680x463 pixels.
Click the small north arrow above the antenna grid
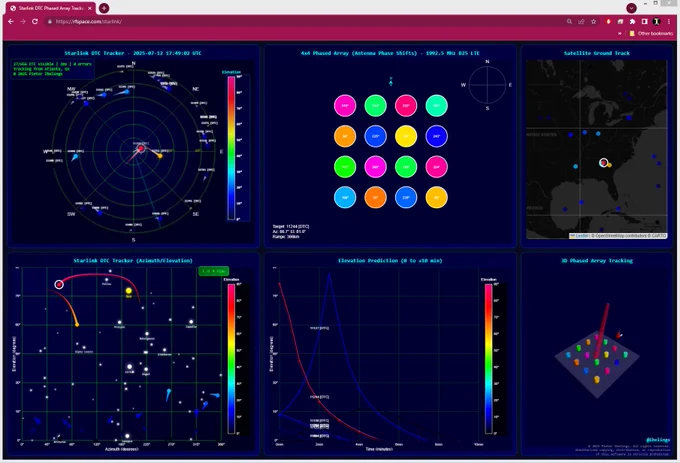(391, 82)
